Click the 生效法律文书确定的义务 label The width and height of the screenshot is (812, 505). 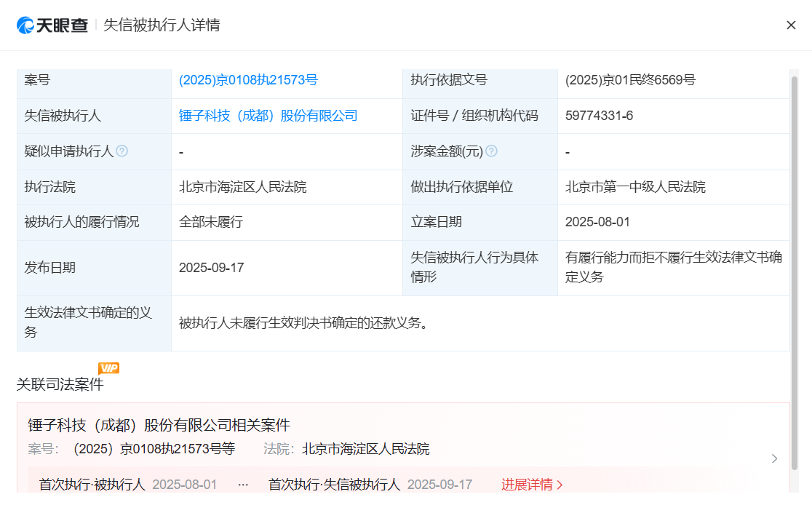pyautogui.click(x=88, y=322)
